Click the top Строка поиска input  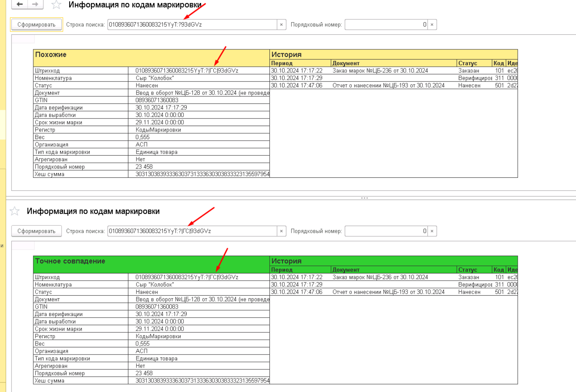click(x=192, y=24)
